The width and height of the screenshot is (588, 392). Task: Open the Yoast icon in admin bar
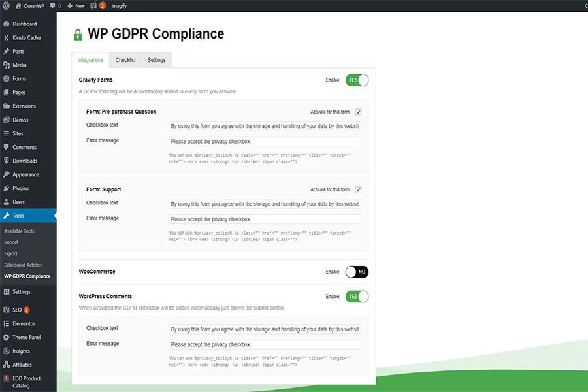click(x=93, y=6)
